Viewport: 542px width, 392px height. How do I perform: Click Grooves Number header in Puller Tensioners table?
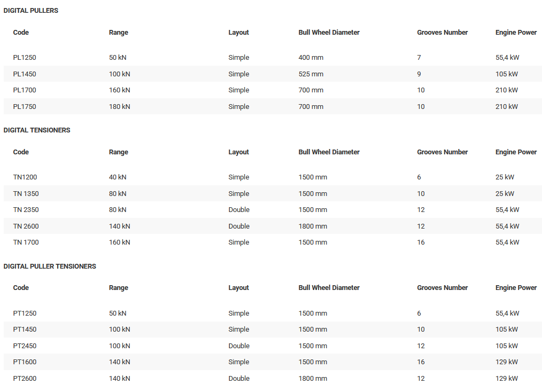click(x=442, y=288)
